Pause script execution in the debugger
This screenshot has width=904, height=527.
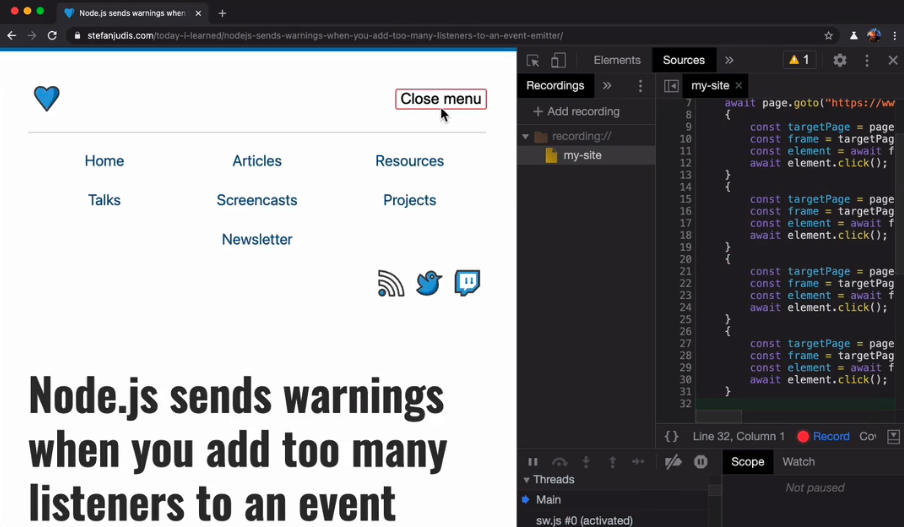(x=533, y=462)
